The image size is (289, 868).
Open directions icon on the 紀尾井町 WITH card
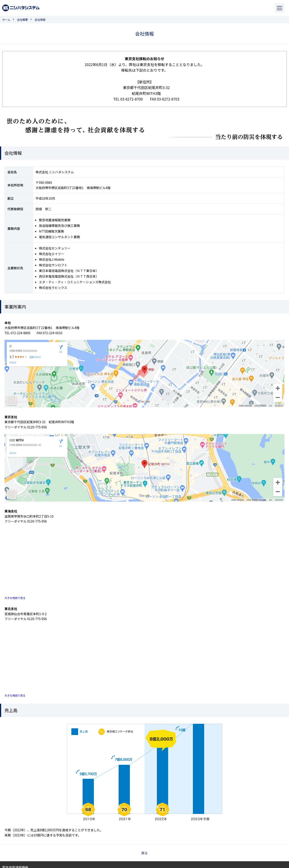point(61,441)
